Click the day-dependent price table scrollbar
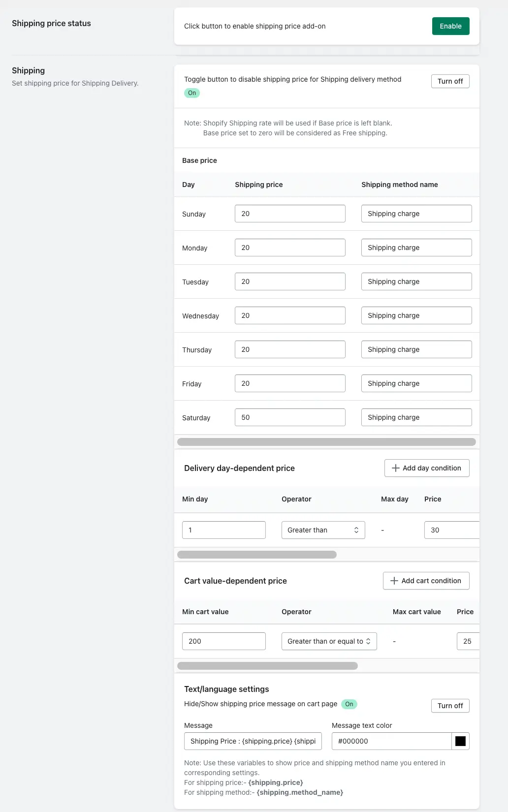 coord(257,555)
